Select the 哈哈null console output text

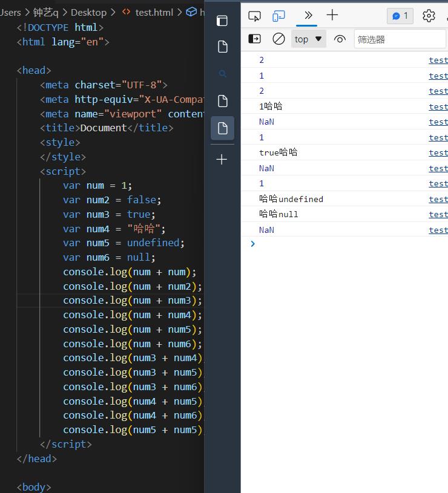pyautogui.click(x=278, y=214)
